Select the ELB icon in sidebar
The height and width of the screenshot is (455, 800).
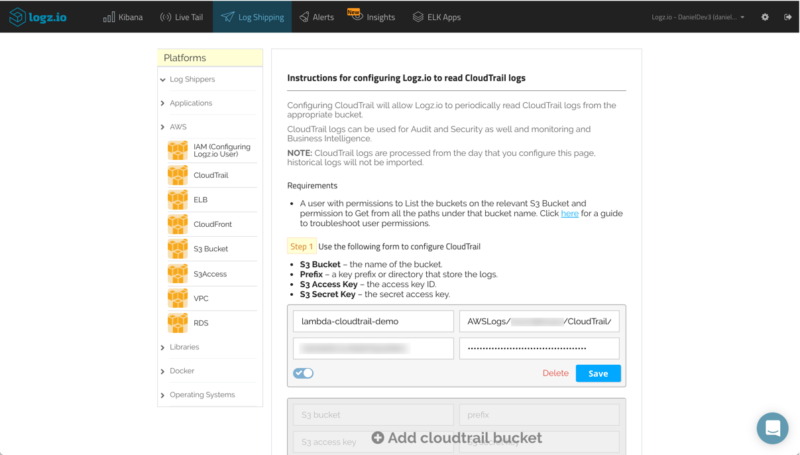pyautogui.click(x=177, y=199)
